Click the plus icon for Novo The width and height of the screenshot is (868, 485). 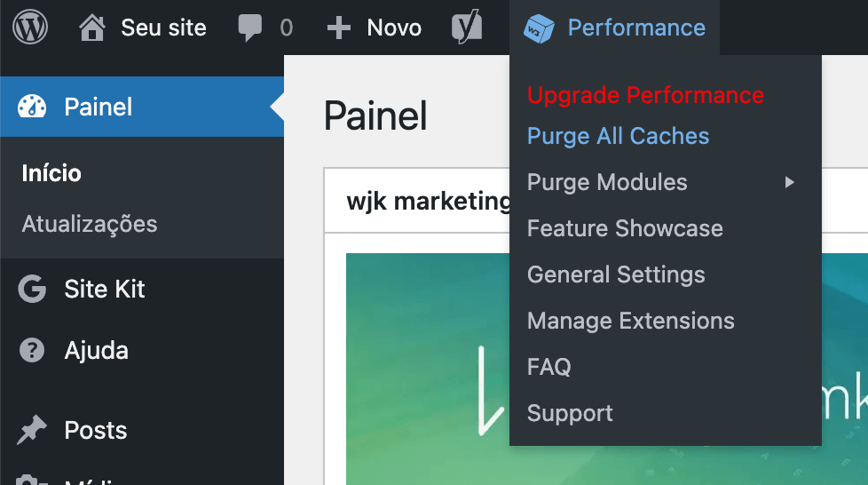(339, 28)
